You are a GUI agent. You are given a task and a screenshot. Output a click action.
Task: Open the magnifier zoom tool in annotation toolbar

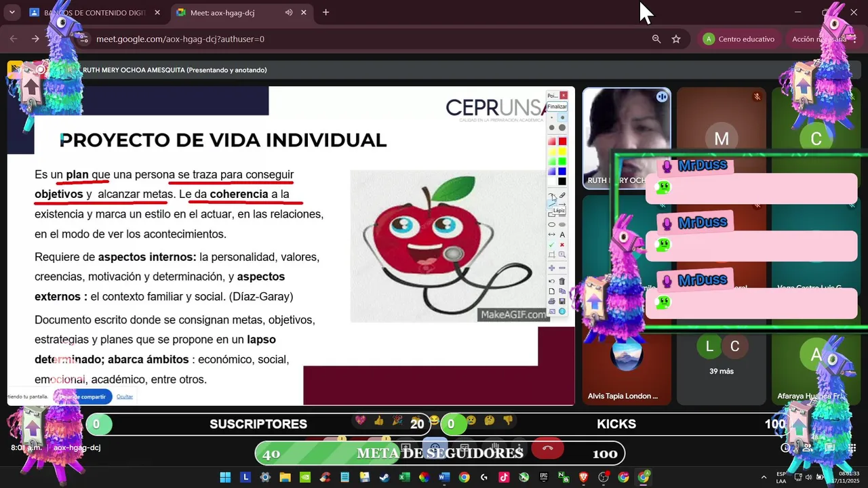pos(562,255)
